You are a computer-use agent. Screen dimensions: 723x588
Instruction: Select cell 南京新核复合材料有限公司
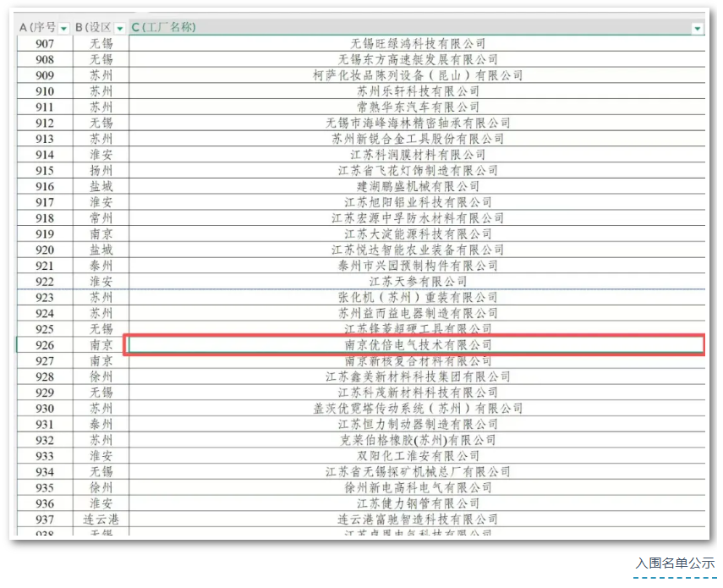pyautogui.click(x=417, y=361)
